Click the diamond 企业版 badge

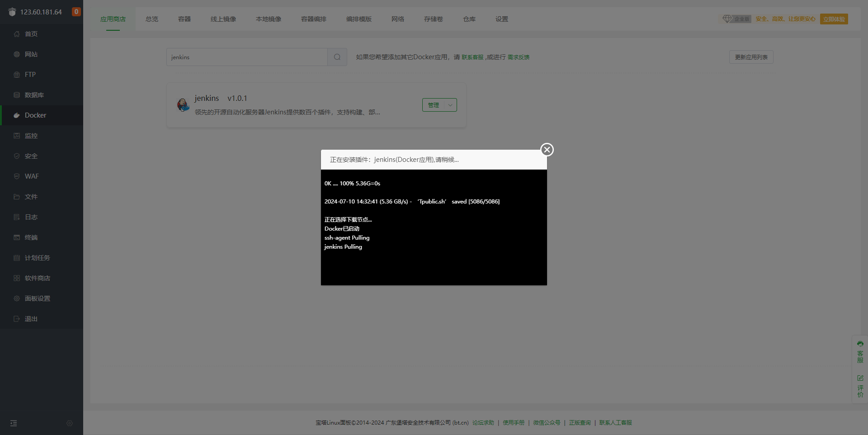click(736, 19)
